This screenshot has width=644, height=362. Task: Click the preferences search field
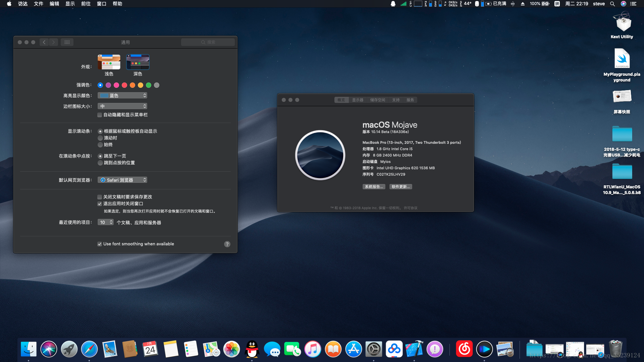[x=208, y=42]
